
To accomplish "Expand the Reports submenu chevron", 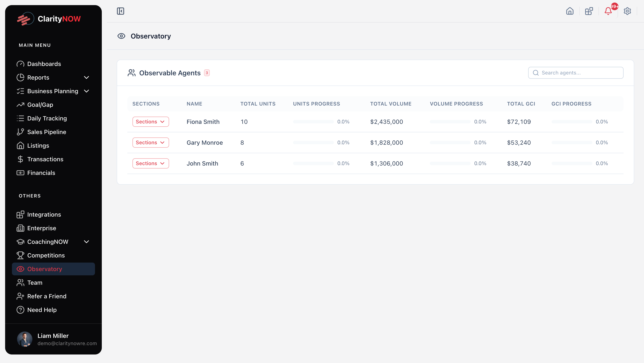I will coord(86,77).
